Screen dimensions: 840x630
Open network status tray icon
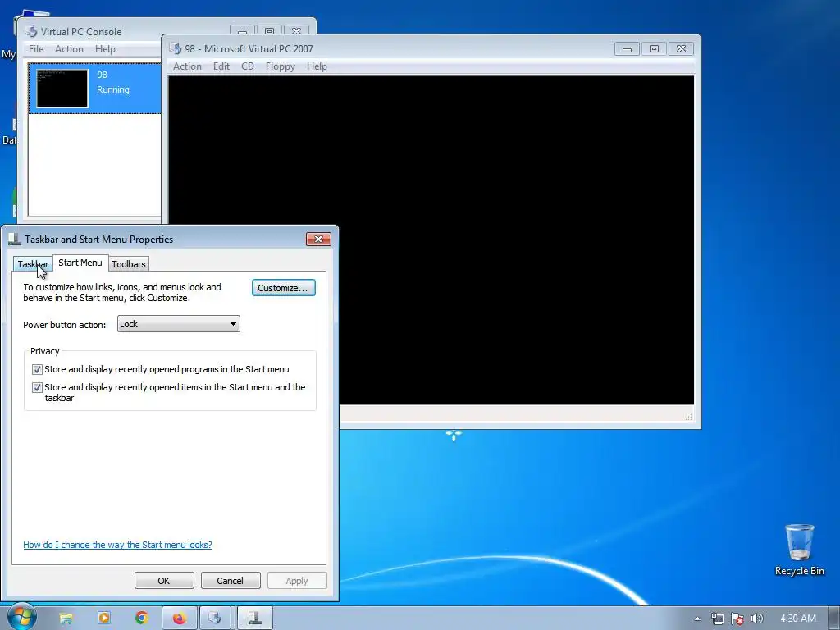point(717,619)
